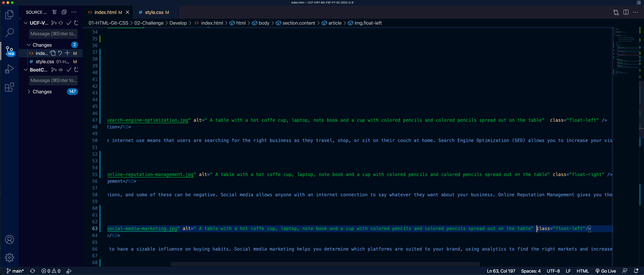
Task: Click the horizontal scrollbar in editor
Action: click(325, 264)
